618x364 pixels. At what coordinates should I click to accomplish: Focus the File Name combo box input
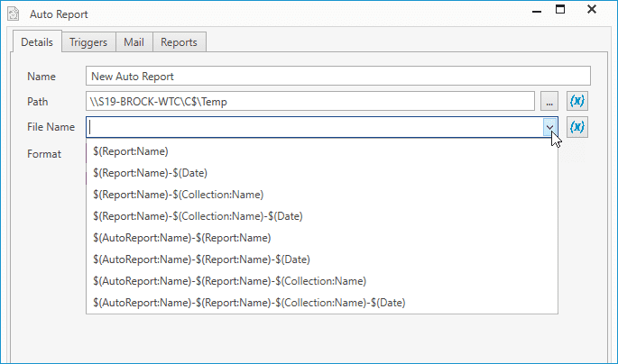click(x=314, y=127)
